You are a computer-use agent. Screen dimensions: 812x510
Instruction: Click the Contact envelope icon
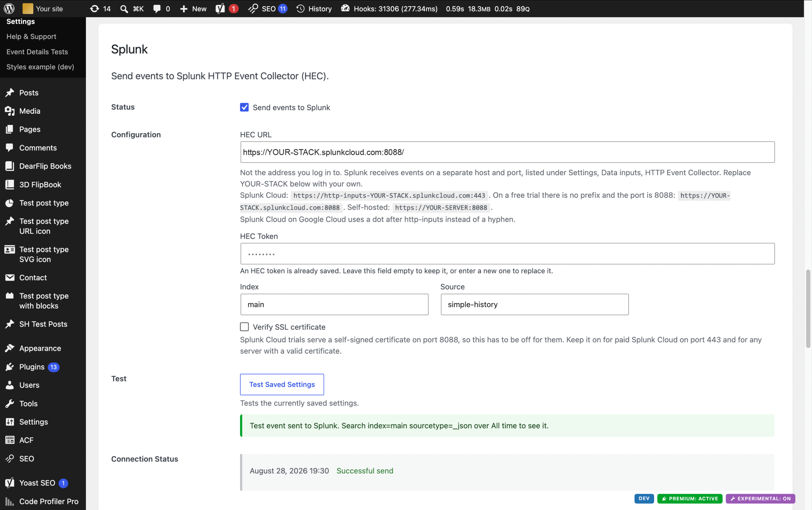[x=10, y=277]
